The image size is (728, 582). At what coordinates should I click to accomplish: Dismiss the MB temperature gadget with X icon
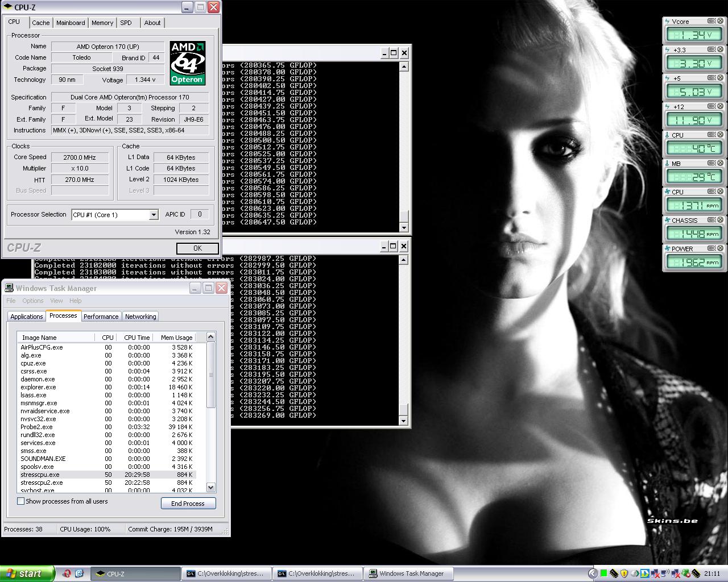click(x=720, y=163)
